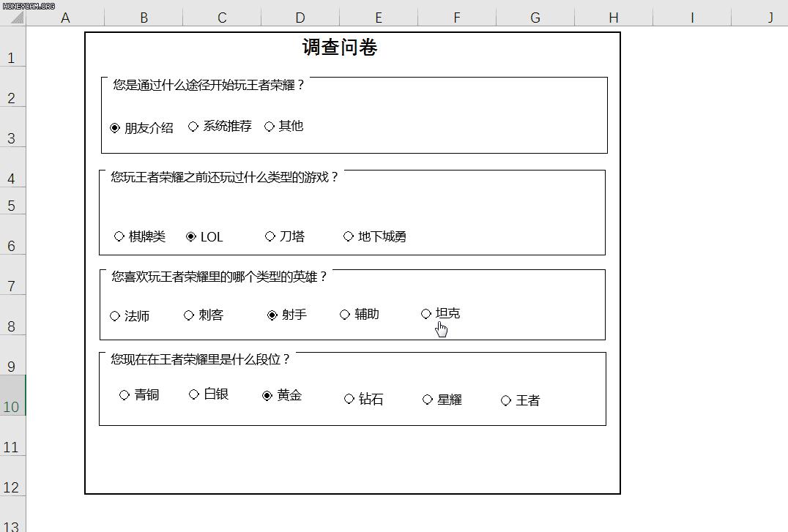Click the 调查问卷 title text

(340, 48)
